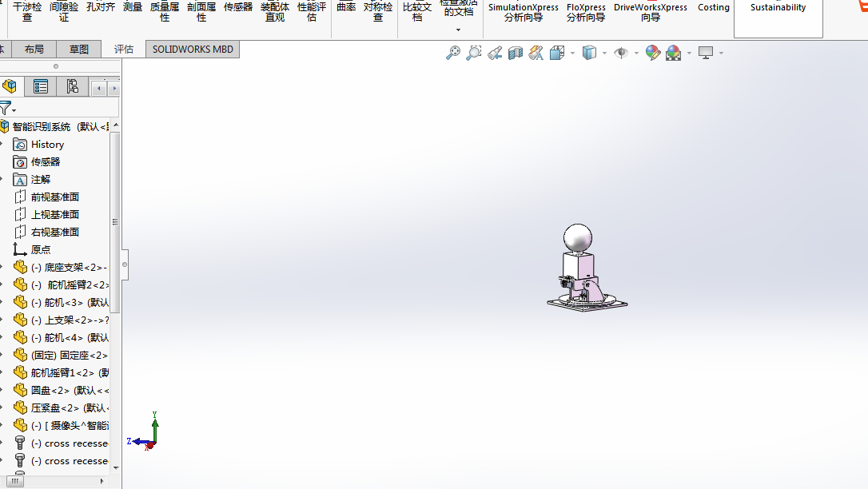
Task: Click the Display Style cube icon
Action: tap(589, 53)
